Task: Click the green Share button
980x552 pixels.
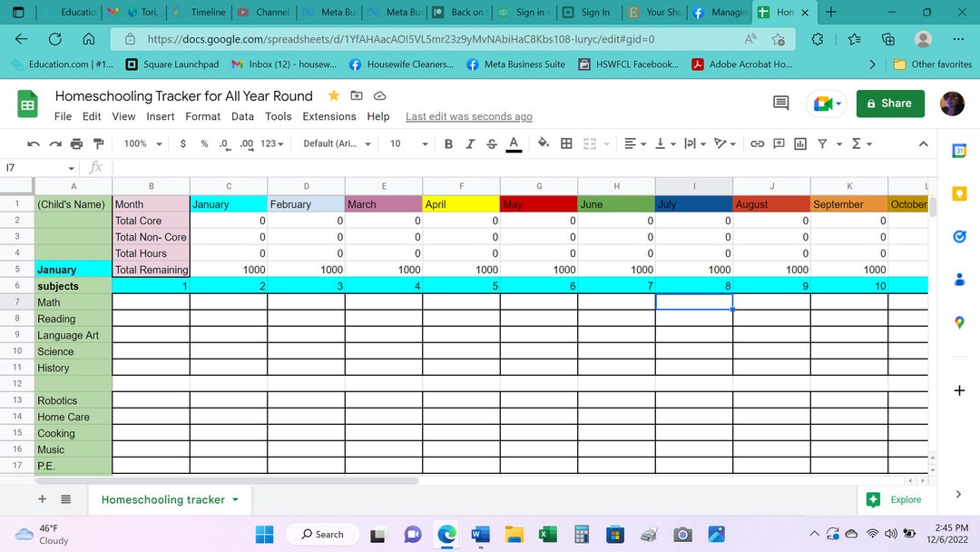Action: (x=890, y=103)
